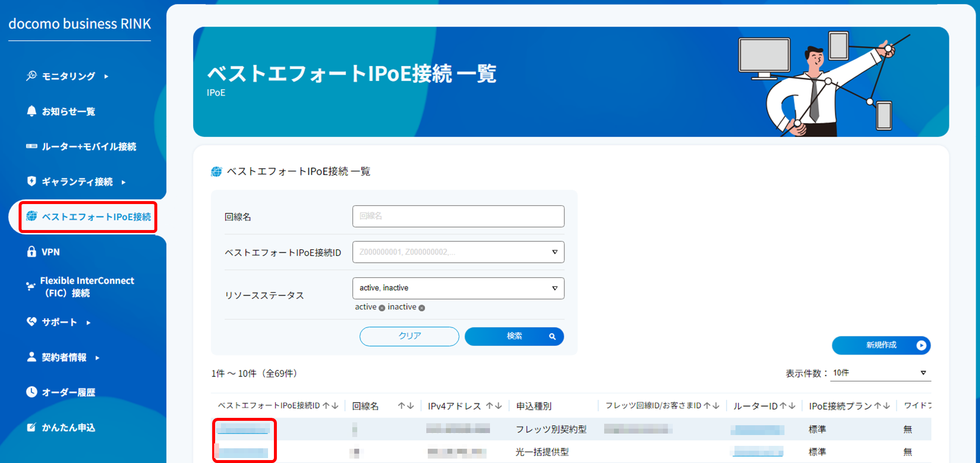Expand the 契約者情報 submenu arrow
Screen dimensions: 980x463
(x=97, y=358)
